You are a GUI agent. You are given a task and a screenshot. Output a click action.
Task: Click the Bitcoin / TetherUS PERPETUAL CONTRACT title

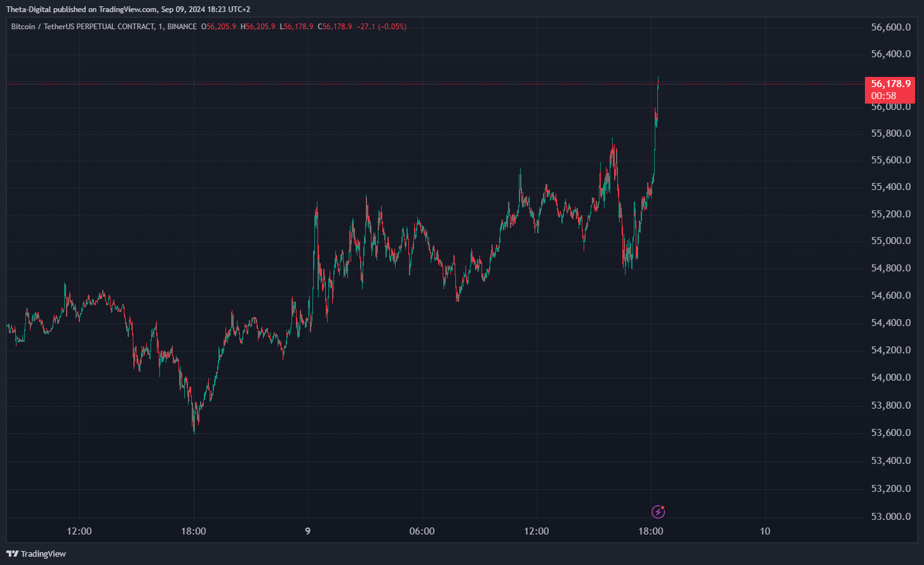83,27
